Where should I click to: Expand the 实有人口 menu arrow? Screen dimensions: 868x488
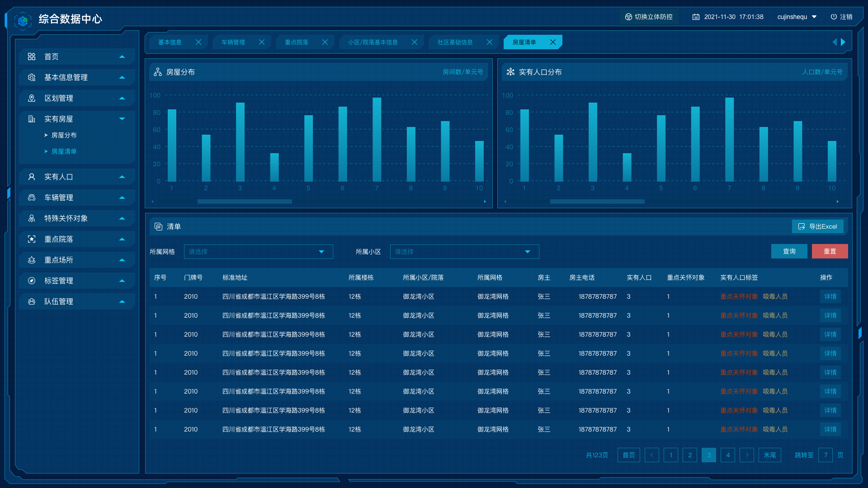122,177
